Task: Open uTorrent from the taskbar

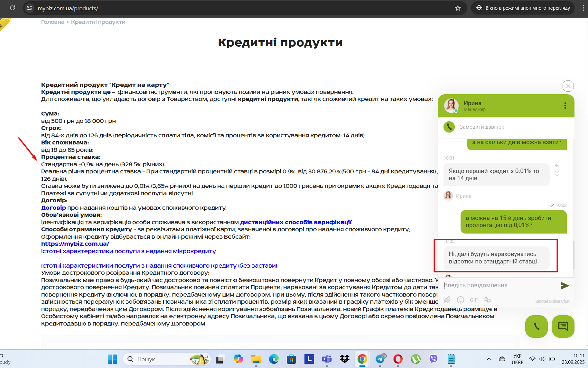Action: (x=416, y=359)
